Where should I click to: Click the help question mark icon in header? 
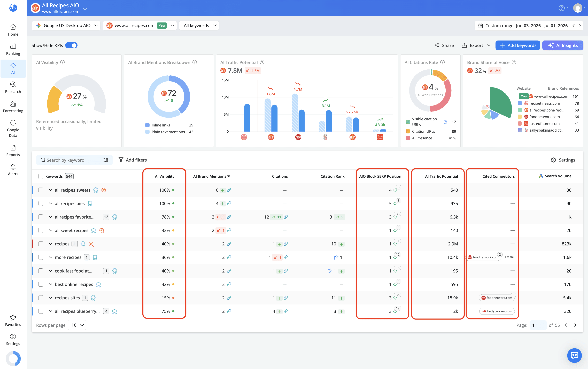561,8
